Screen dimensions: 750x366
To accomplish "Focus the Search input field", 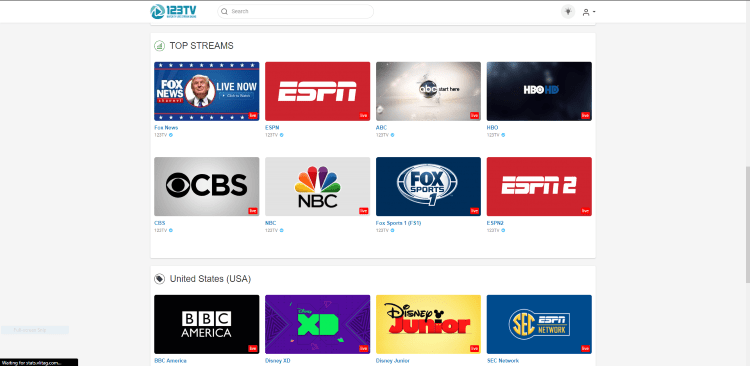I will (296, 11).
